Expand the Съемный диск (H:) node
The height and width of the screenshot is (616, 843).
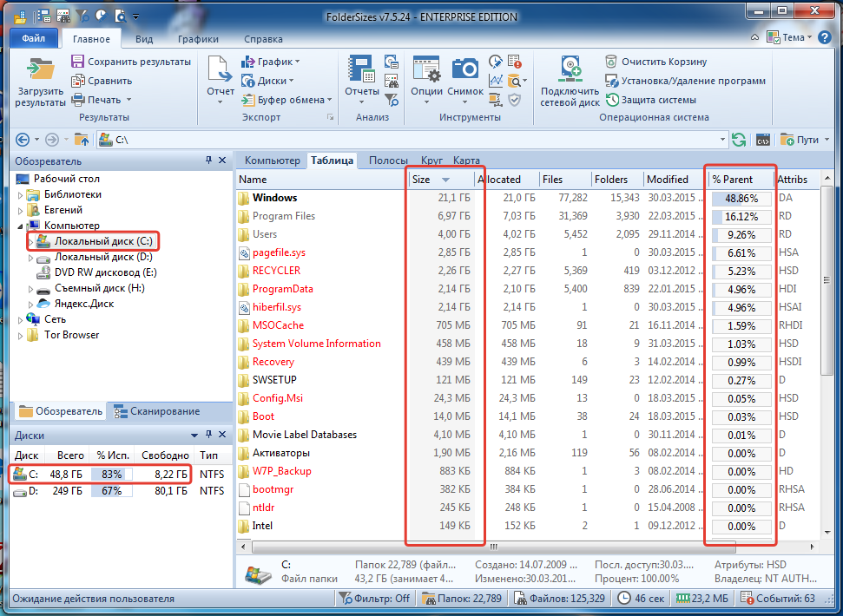(x=31, y=289)
